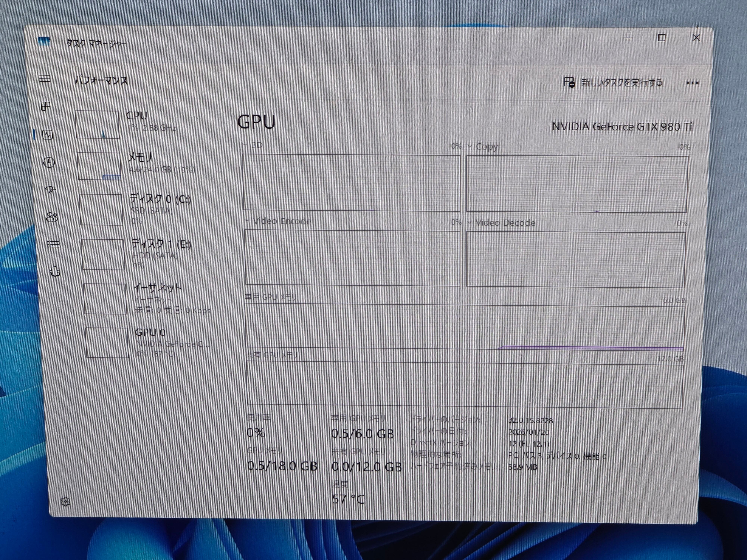747x560 pixels.
Task: Open the Users sidebar icon
Action: [x=52, y=217]
